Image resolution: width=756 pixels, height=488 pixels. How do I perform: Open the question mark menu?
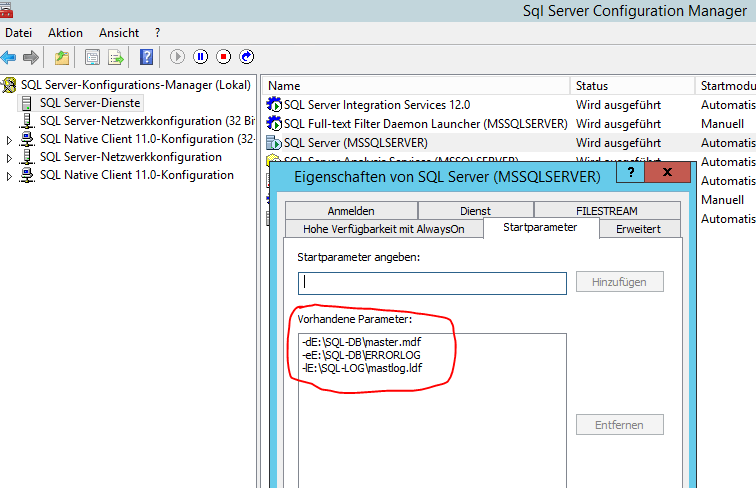157,33
